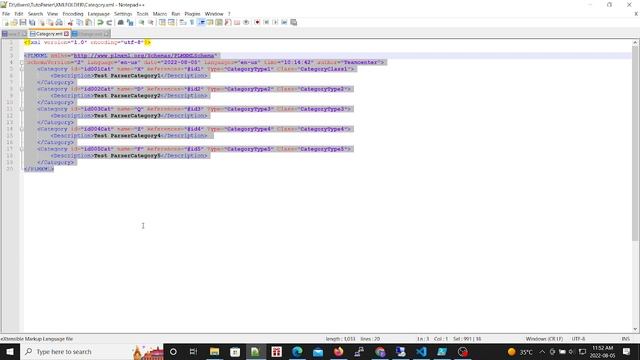Image resolution: width=640 pixels, height=360 pixels.
Task: Create a new document via toolbar
Action: coord(6,22)
